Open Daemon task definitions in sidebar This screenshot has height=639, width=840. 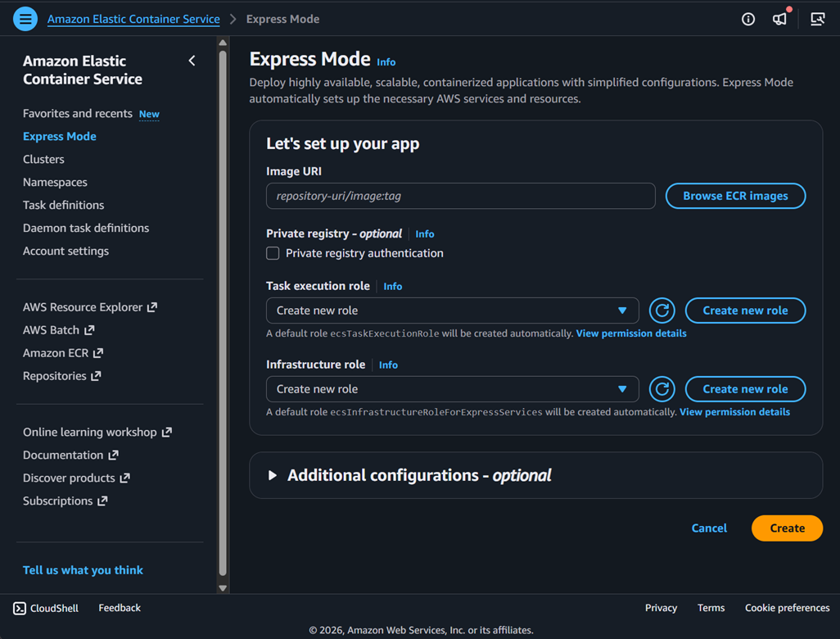(x=86, y=229)
